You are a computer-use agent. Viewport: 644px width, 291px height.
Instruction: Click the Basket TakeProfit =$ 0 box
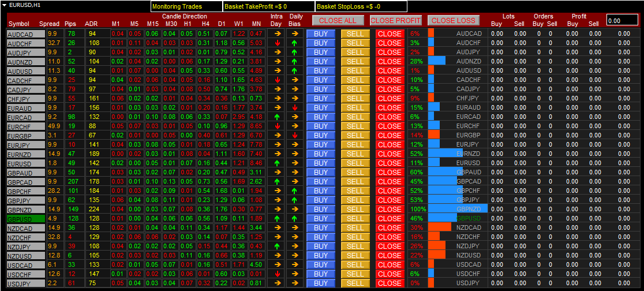(268, 6)
